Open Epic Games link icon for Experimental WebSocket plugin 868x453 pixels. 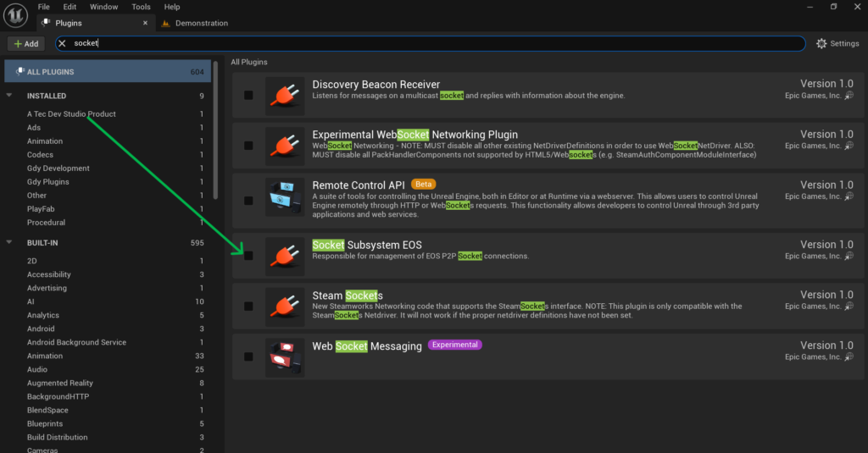[x=849, y=146]
